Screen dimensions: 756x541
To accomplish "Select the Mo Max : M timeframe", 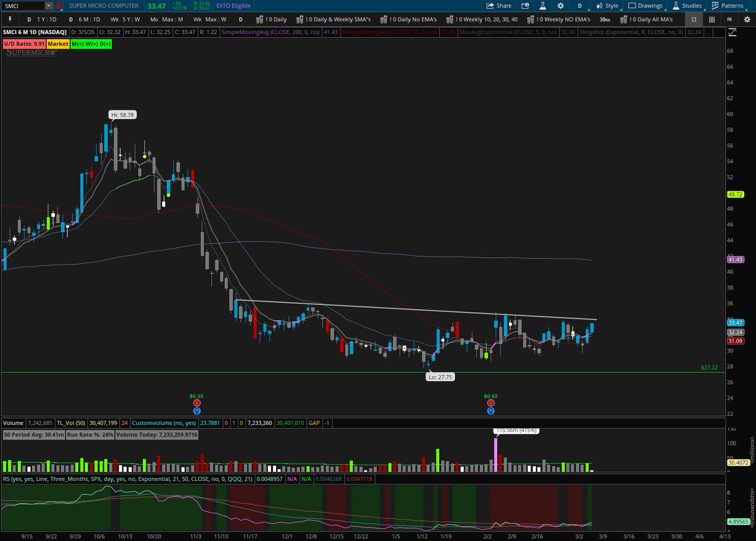I will tap(166, 20).
